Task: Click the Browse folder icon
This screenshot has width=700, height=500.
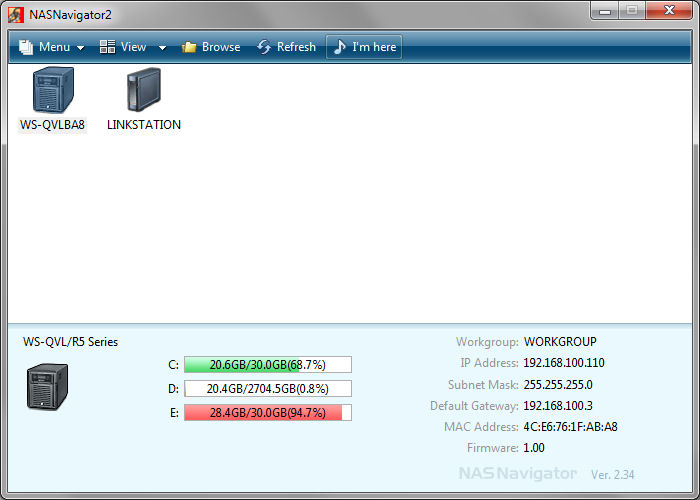Action: pos(189,47)
